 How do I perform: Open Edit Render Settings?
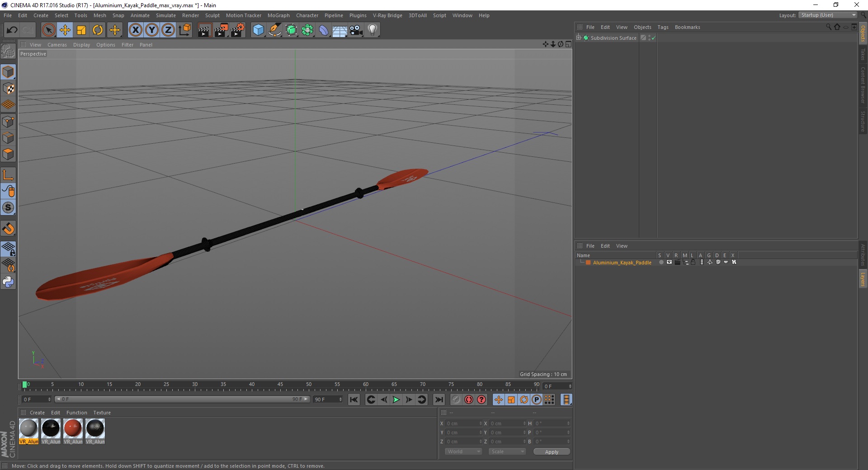point(238,30)
